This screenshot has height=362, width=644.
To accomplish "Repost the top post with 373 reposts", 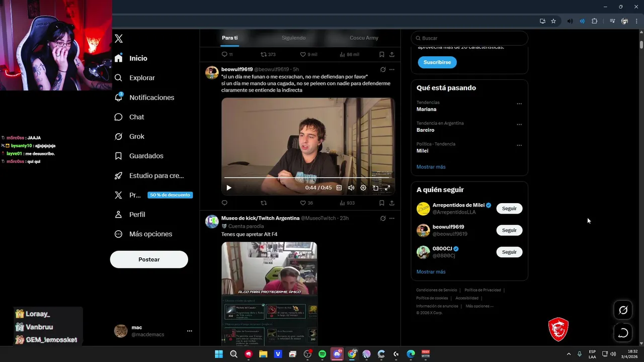I will tap(268, 54).
